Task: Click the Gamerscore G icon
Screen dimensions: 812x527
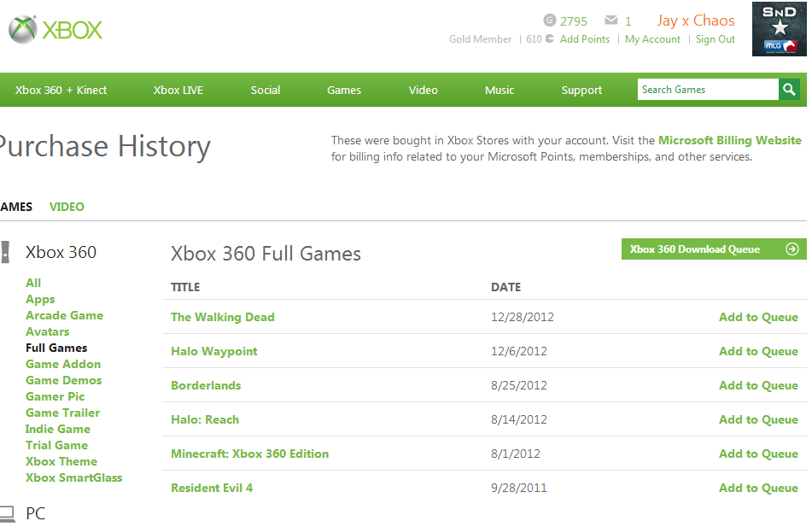Action: [x=550, y=20]
